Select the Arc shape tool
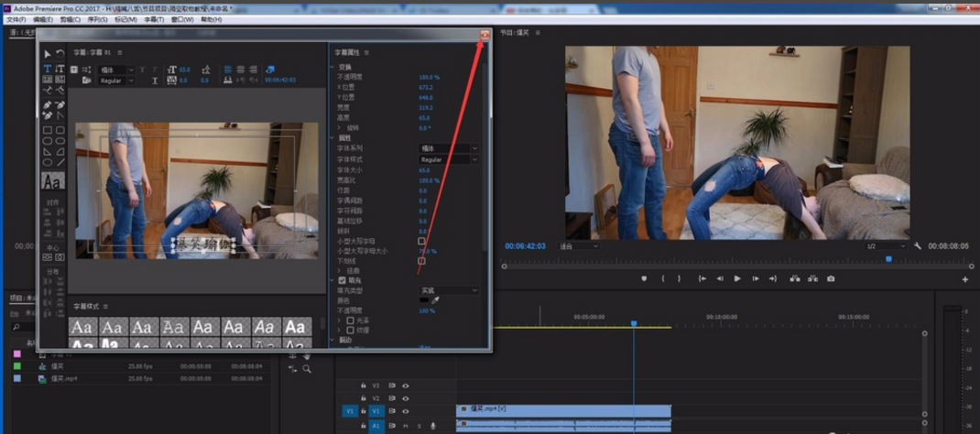Image resolution: width=980 pixels, height=434 pixels. pos(60,152)
